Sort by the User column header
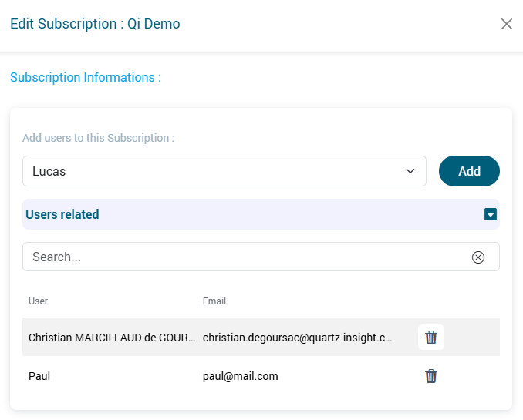 click(x=38, y=301)
